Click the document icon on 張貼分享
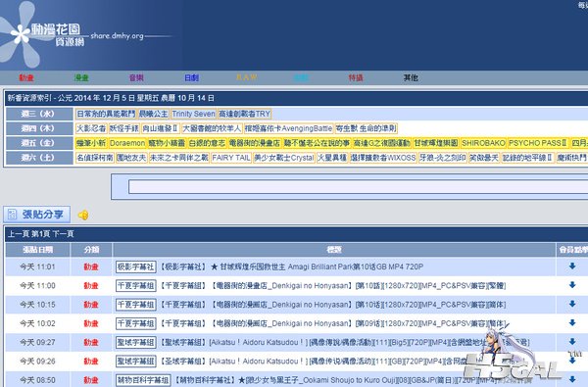588x387 pixels. (x=13, y=215)
